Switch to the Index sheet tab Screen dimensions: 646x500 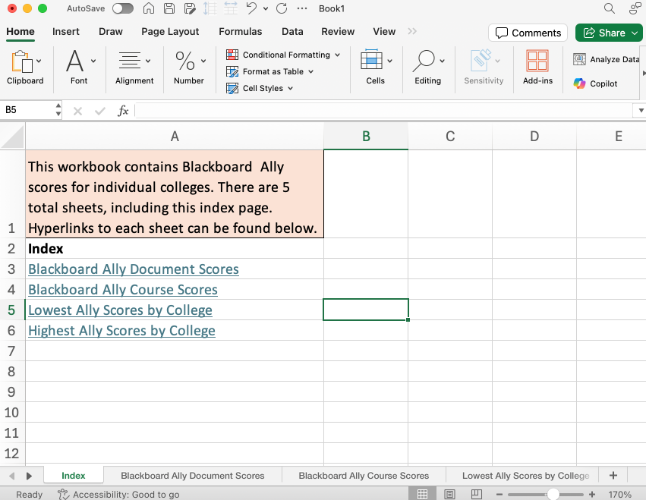pos(73,476)
